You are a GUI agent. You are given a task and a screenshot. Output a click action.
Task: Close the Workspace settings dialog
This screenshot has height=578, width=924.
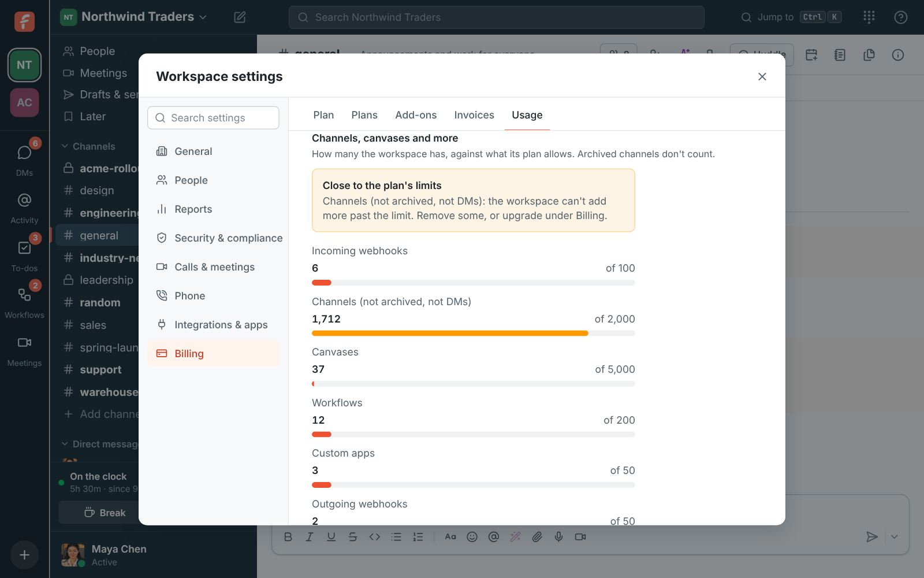(762, 76)
